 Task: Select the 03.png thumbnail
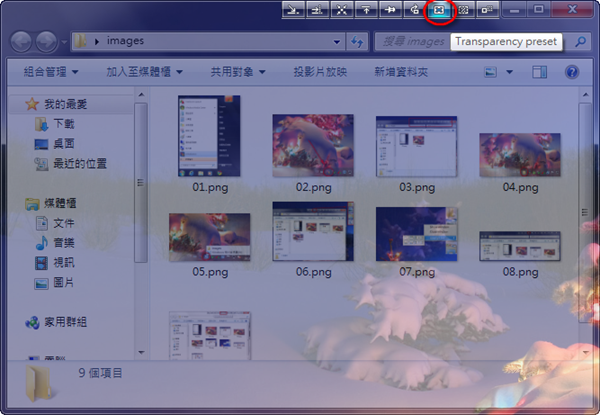point(416,146)
